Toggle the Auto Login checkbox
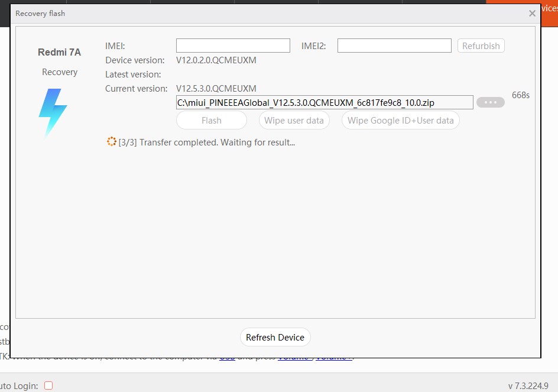The height and width of the screenshot is (392, 558). point(48,385)
